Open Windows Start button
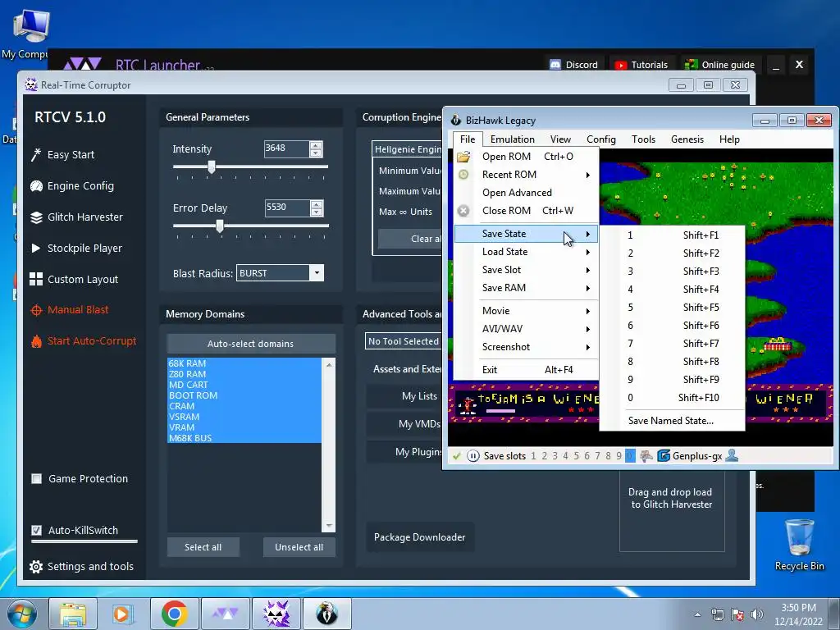 (x=22, y=614)
